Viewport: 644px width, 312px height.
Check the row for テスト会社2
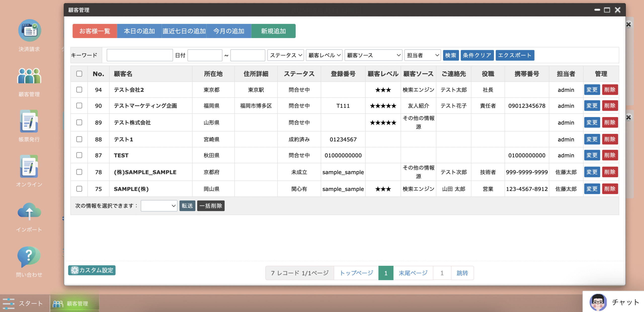pyautogui.click(x=79, y=90)
